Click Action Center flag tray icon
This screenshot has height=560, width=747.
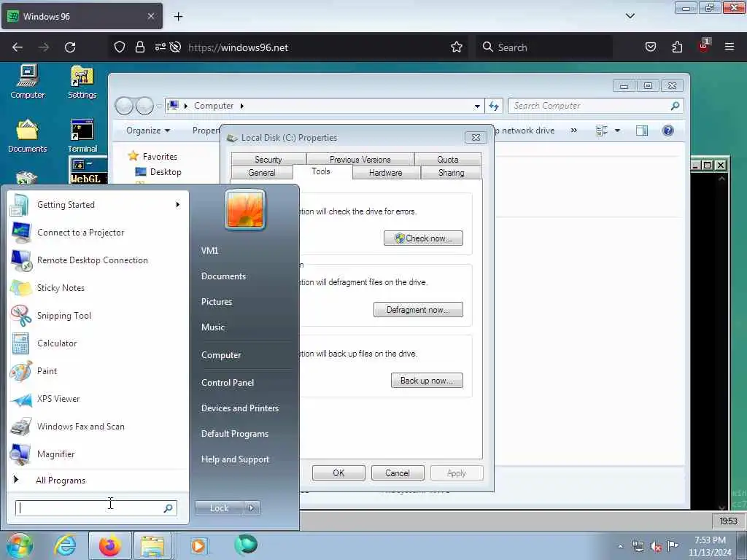coord(673,545)
